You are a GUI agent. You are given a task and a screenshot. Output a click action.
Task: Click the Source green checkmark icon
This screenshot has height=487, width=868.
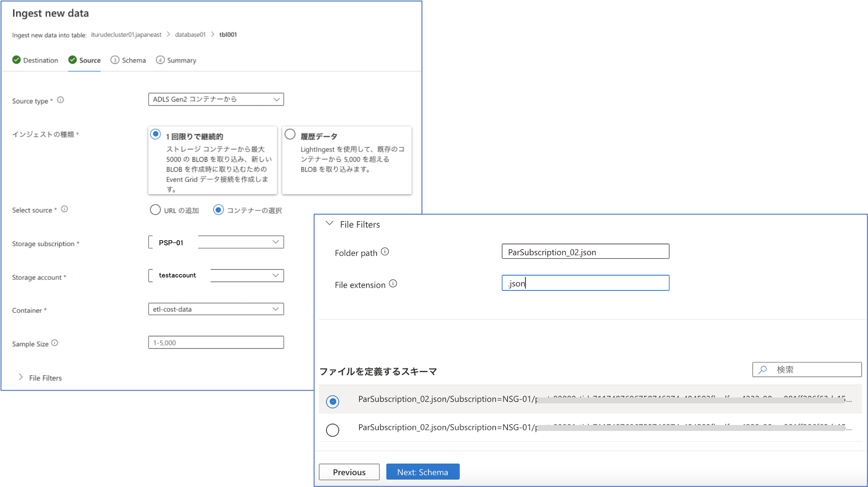coord(73,60)
